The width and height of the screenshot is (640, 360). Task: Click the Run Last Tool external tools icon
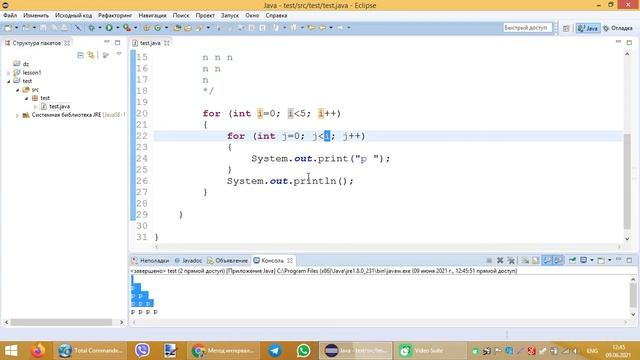click(127, 28)
